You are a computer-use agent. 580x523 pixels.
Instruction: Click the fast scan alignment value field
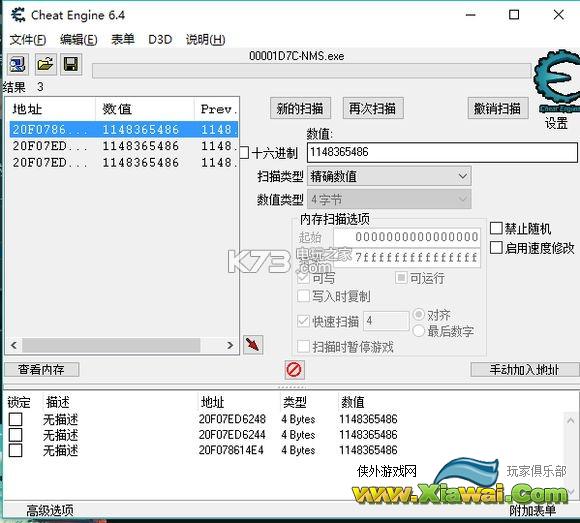point(386,321)
